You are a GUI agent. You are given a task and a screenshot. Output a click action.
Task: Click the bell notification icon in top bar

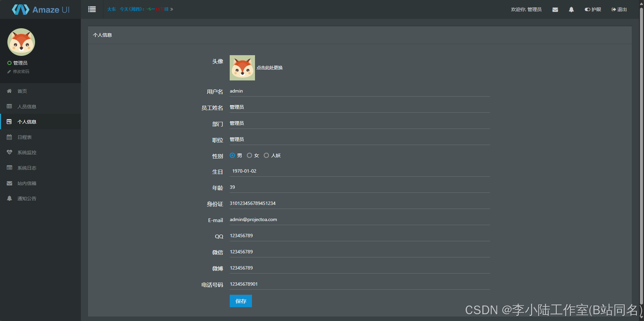(x=571, y=9)
